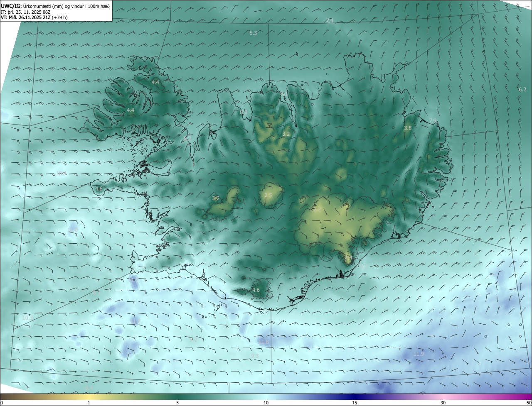Click the 7.4 value label on the map
Screen dimensions: 532x406
pyautogui.click(x=330, y=20)
